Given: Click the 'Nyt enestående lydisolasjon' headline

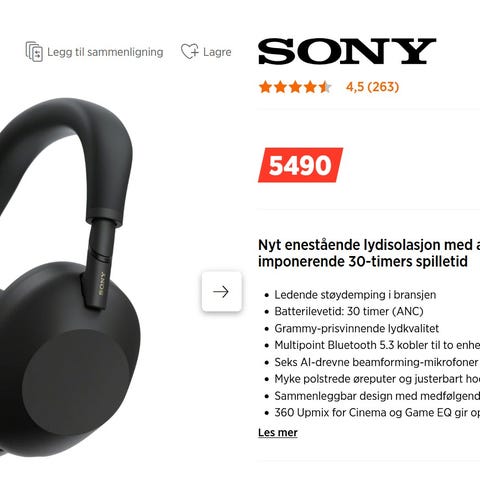Looking at the screenshot, I should pyautogui.click(x=369, y=253).
